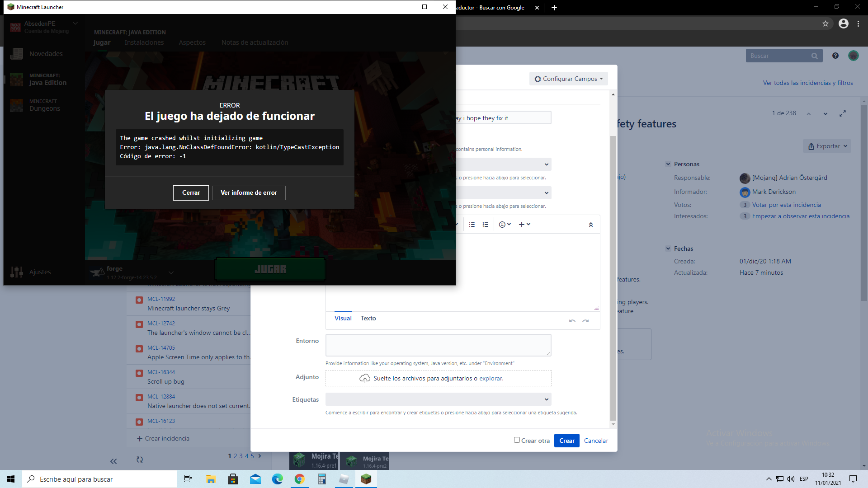Screen dimensions: 868x488
Task: Collapse the Fechas section
Action: 668,249
